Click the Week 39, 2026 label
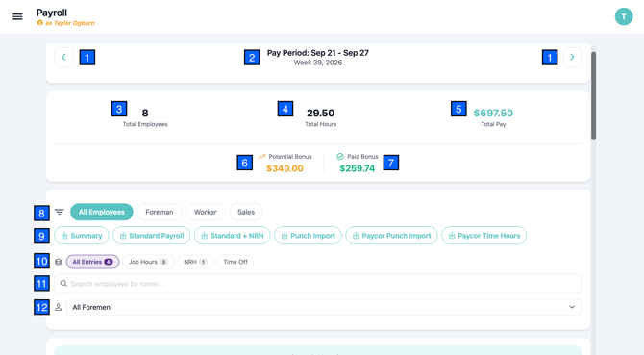Viewport: 644px width, 355px height. pos(318,63)
